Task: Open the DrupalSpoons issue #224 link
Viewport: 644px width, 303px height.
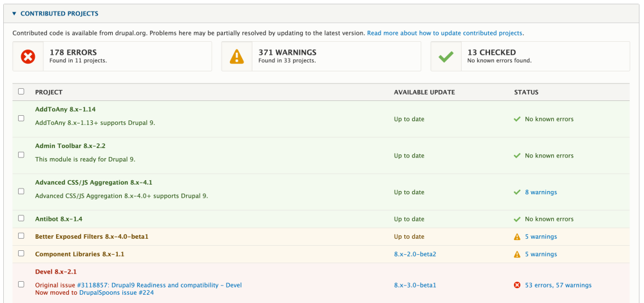Action: (117, 293)
